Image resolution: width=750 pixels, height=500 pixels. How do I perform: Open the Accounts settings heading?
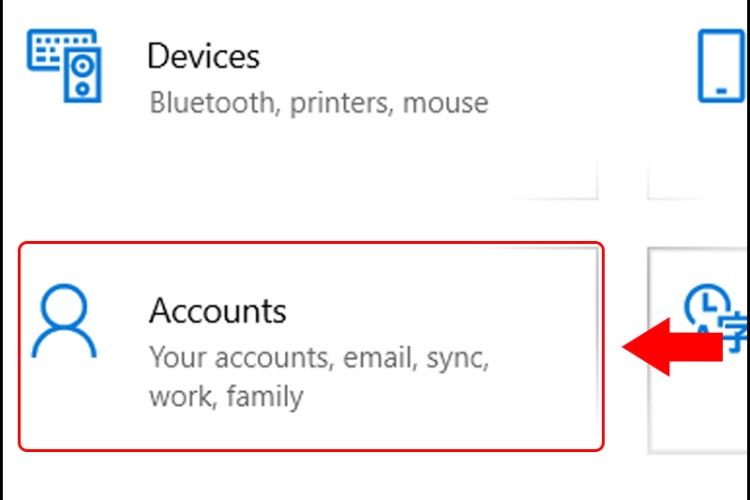tap(218, 311)
